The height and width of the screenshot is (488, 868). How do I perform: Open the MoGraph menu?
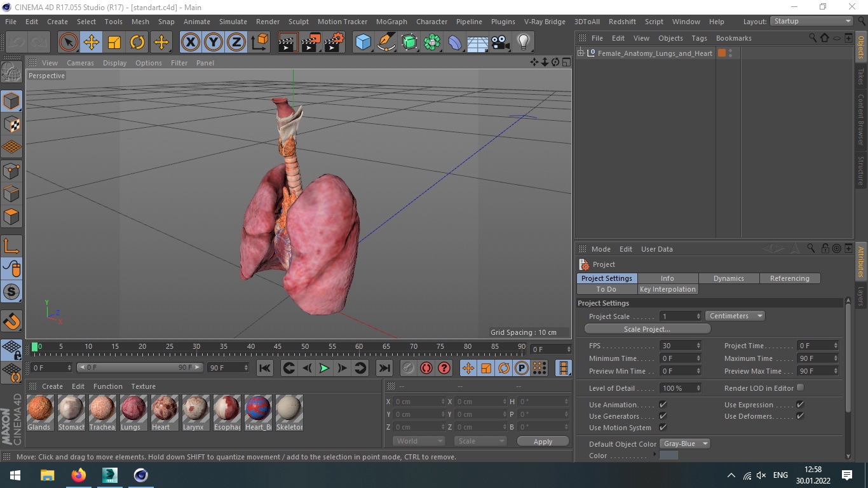pyautogui.click(x=391, y=22)
